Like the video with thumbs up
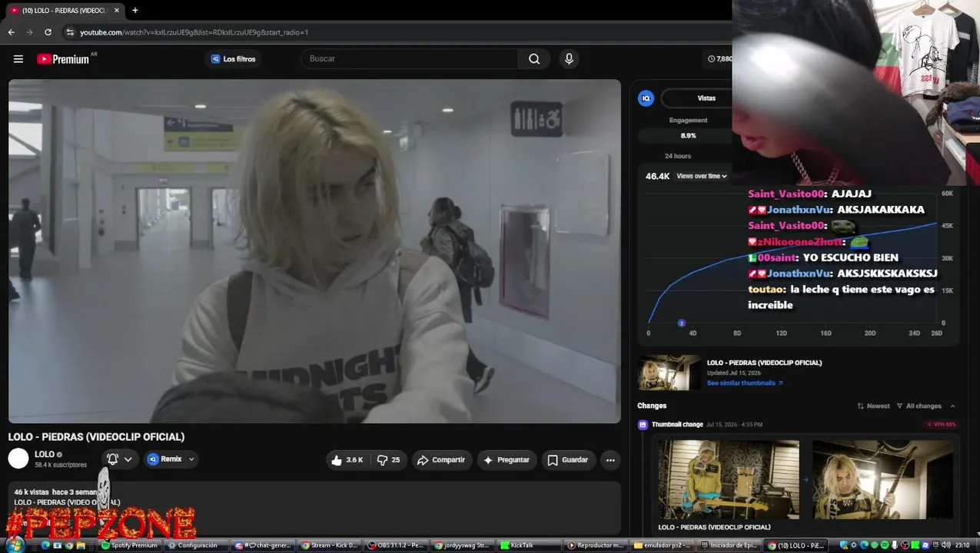 click(x=346, y=460)
